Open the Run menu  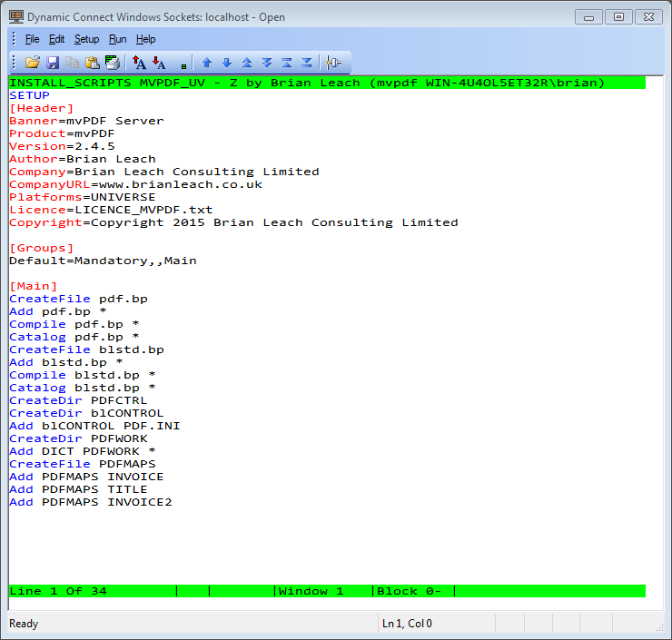tap(117, 39)
